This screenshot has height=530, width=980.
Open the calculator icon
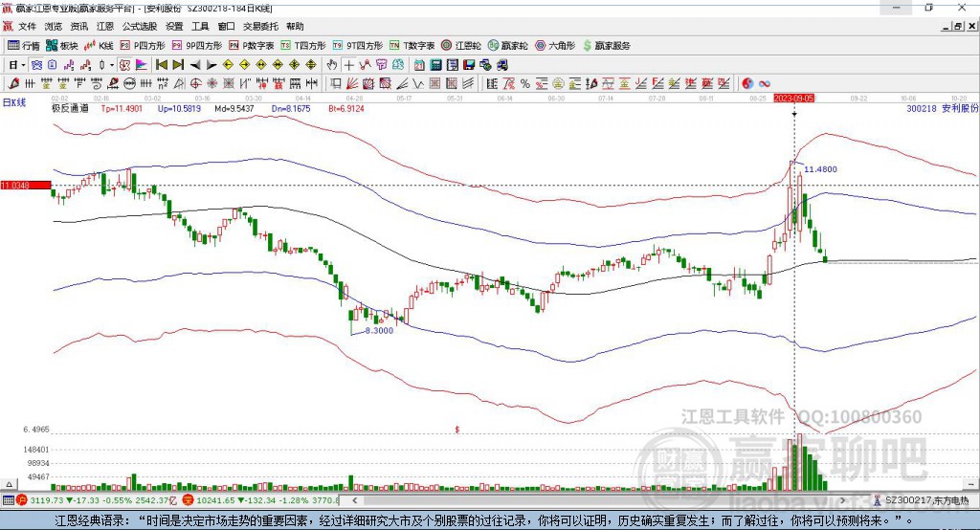click(436, 65)
